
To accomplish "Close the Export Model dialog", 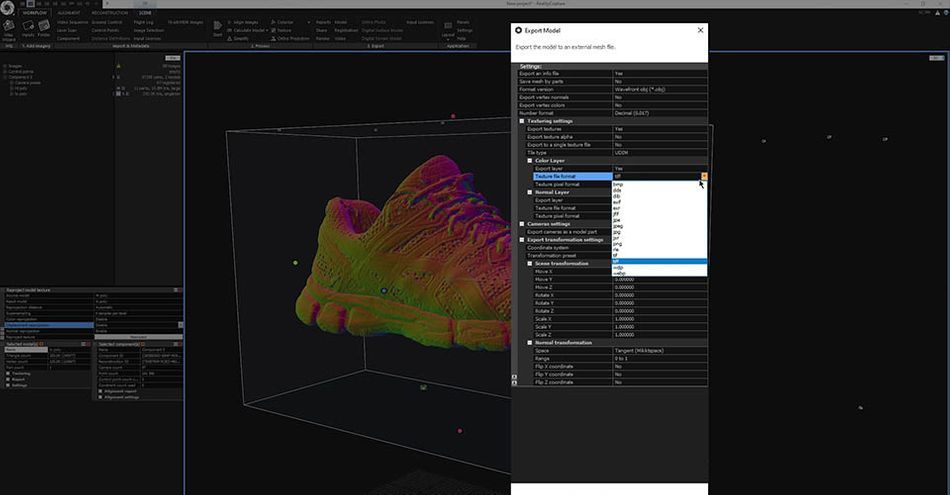I will [x=700, y=30].
